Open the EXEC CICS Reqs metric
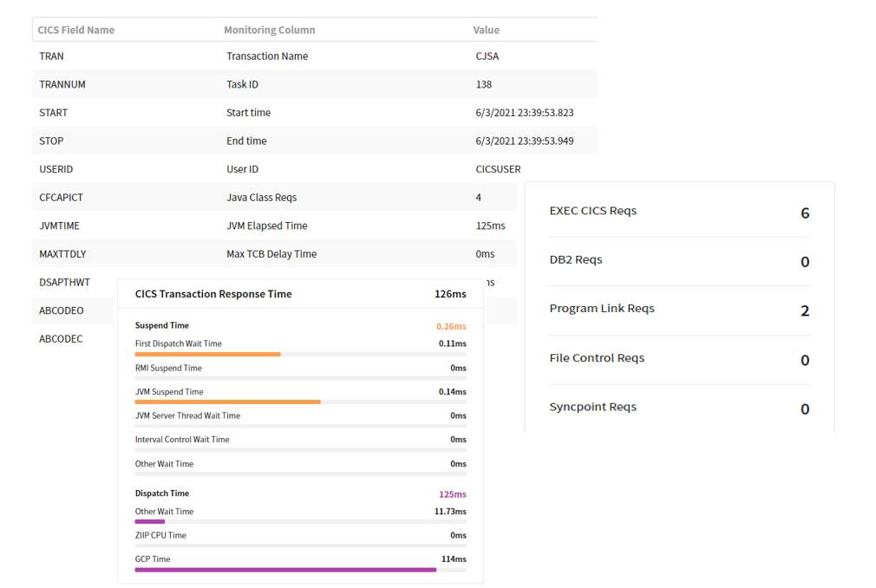876x588 pixels. [592, 211]
